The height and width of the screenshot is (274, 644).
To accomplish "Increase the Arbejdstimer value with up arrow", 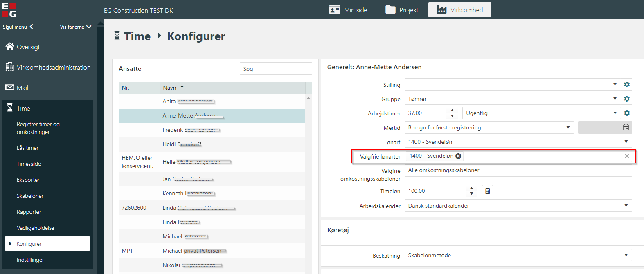I will coord(452,111).
